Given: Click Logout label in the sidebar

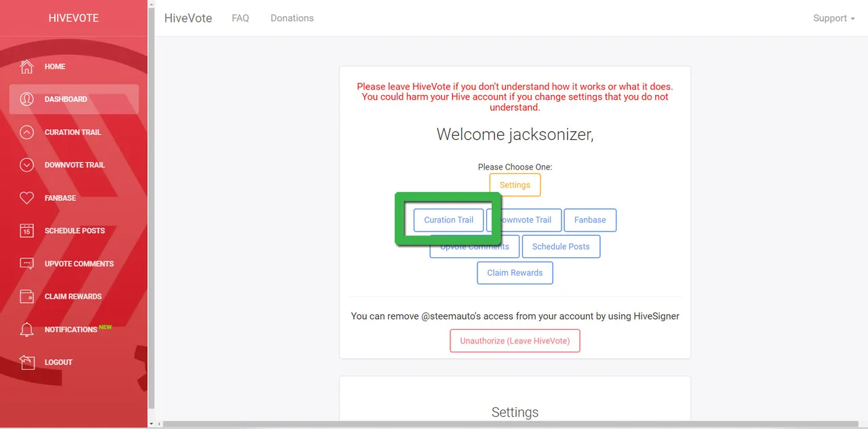Looking at the screenshot, I should [58, 362].
